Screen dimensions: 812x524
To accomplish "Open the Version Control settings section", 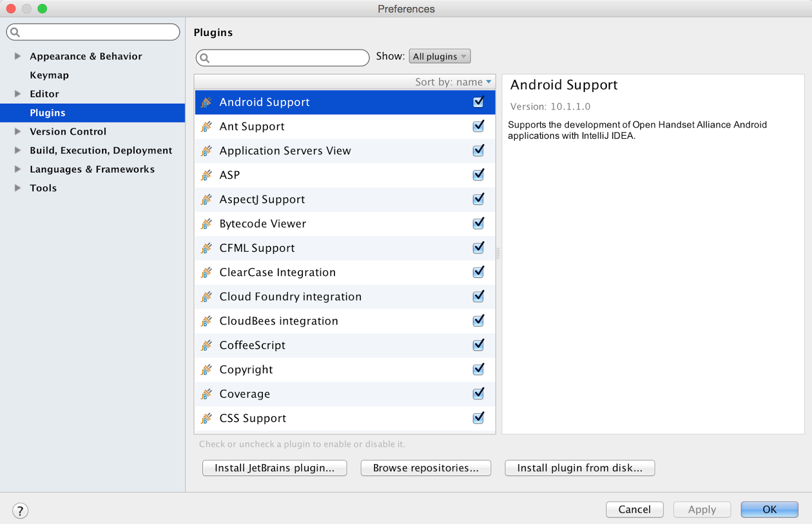I will pos(68,131).
